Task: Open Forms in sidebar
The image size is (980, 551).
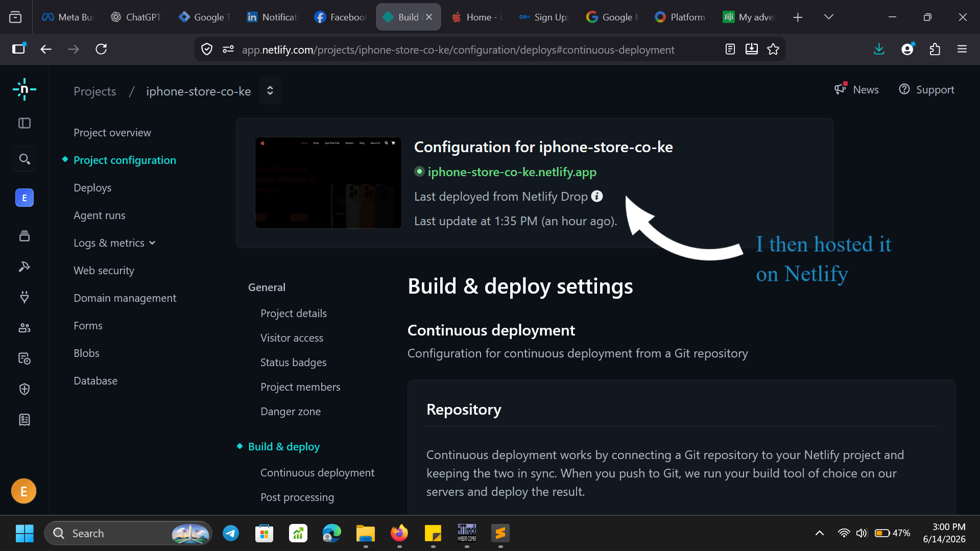Action: click(88, 326)
